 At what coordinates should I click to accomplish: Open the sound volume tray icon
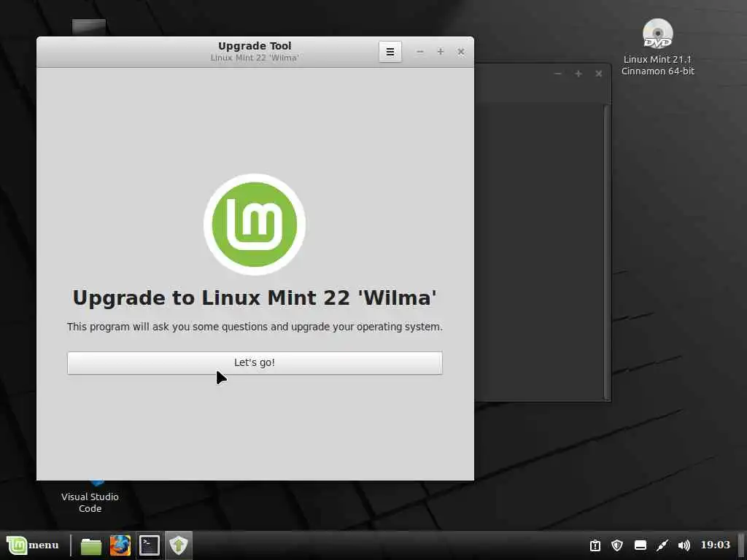[684, 545]
